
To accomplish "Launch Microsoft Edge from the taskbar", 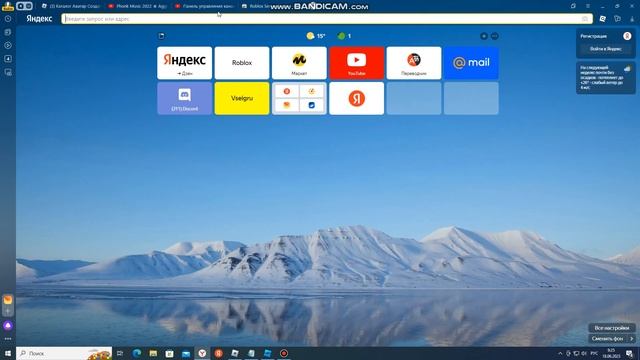I will pos(137,353).
